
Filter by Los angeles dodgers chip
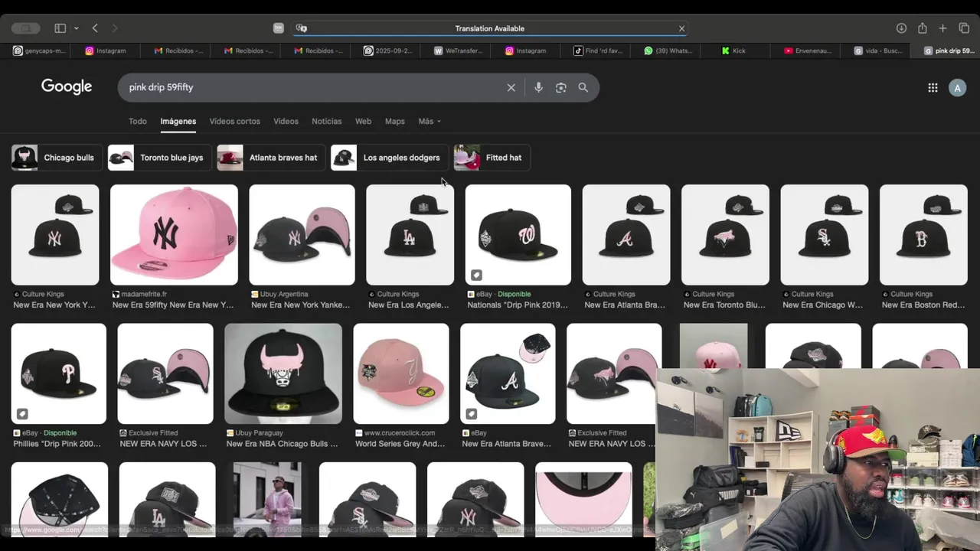click(389, 158)
